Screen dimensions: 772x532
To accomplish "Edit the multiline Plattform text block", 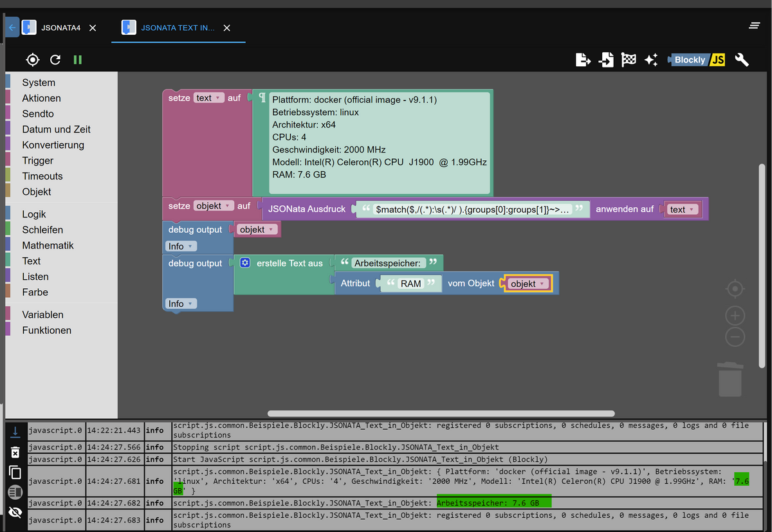I will (380, 143).
